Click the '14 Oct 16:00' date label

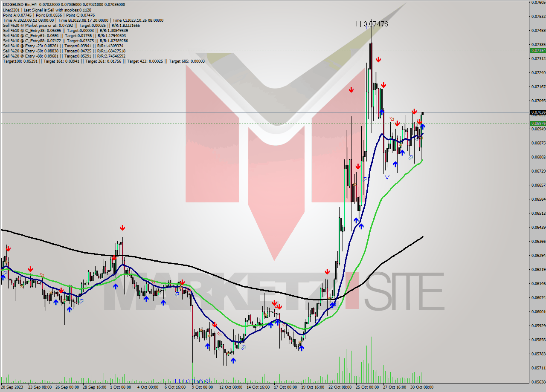pos(258,387)
